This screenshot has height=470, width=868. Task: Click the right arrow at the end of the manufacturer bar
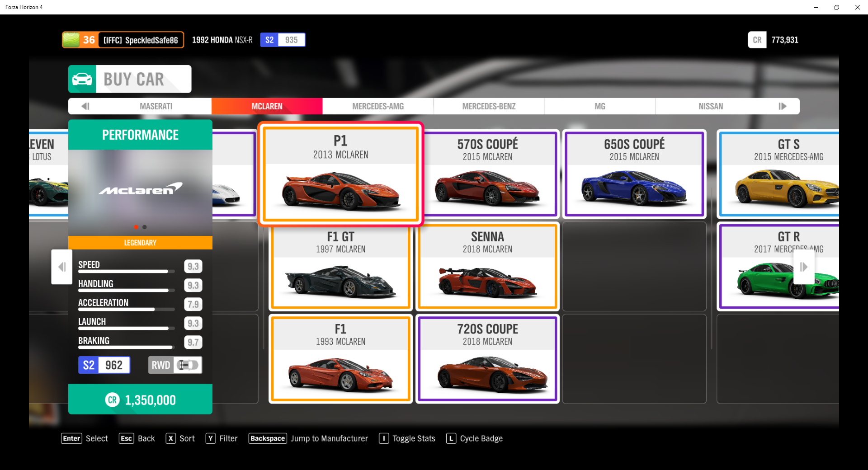783,106
